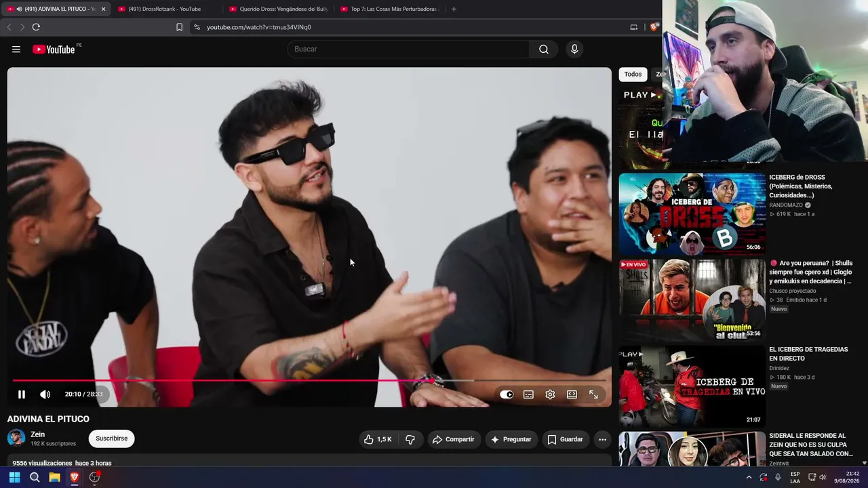The height and width of the screenshot is (488, 868).
Task: Enter full screen mode
Action: tap(593, 394)
